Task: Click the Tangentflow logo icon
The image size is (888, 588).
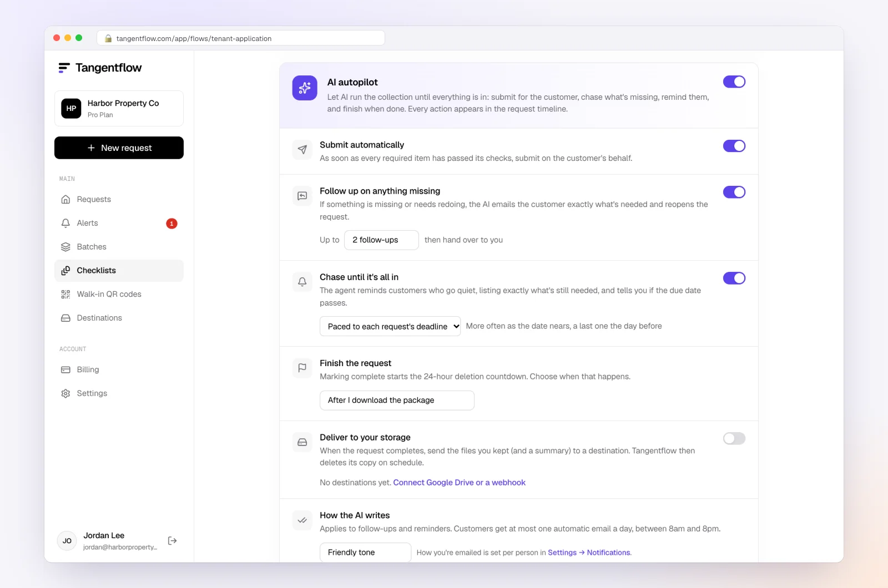Action: tap(64, 68)
